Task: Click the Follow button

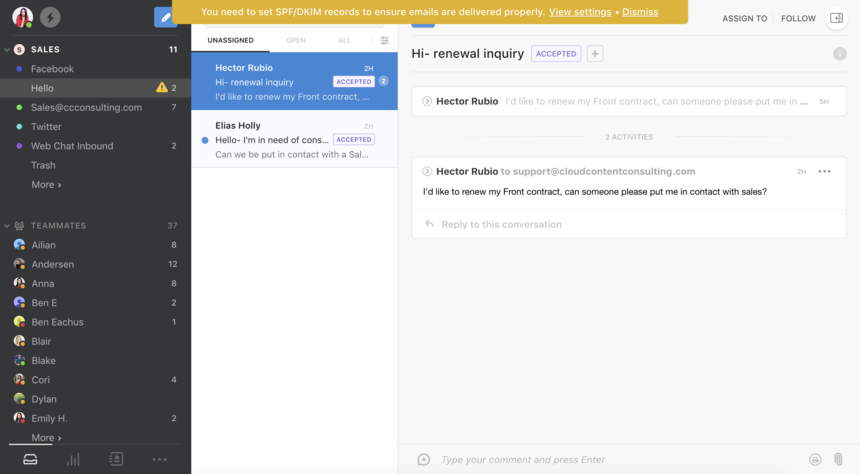Action: point(798,19)
